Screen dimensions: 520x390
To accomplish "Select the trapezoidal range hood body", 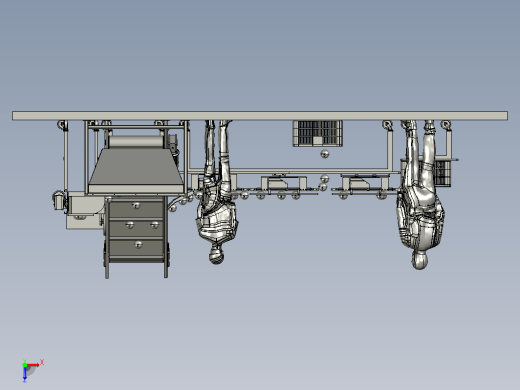I will [x=136, y=171].
